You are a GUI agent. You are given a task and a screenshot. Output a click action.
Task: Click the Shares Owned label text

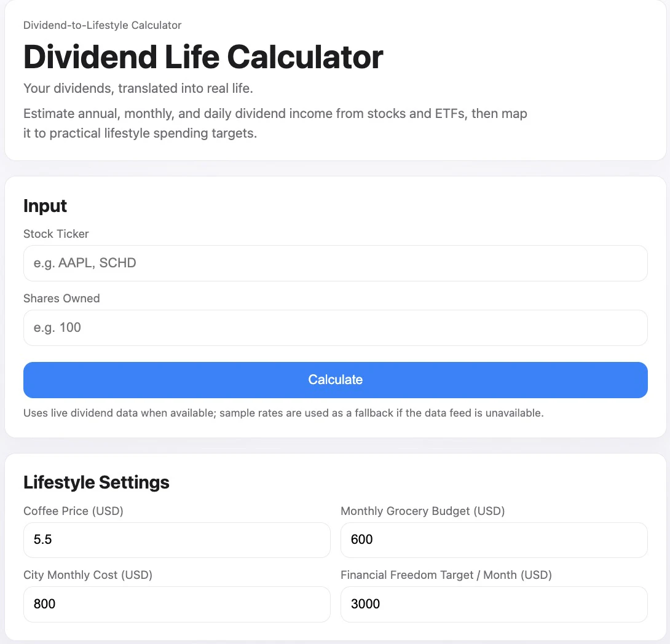coord(61,299)
